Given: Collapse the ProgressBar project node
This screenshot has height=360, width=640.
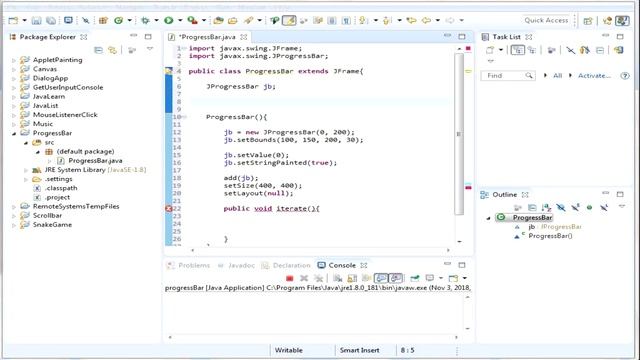Looking at the screenshot, I should tap(14, 133).
